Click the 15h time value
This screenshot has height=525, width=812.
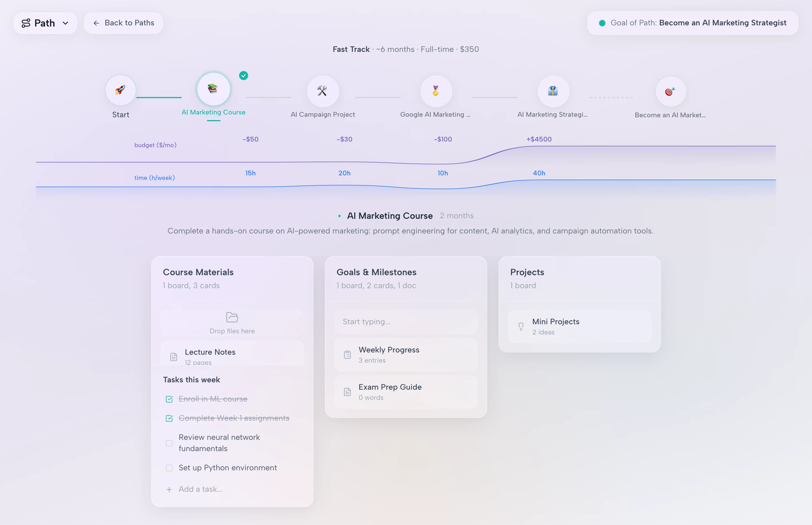[251, 173]
